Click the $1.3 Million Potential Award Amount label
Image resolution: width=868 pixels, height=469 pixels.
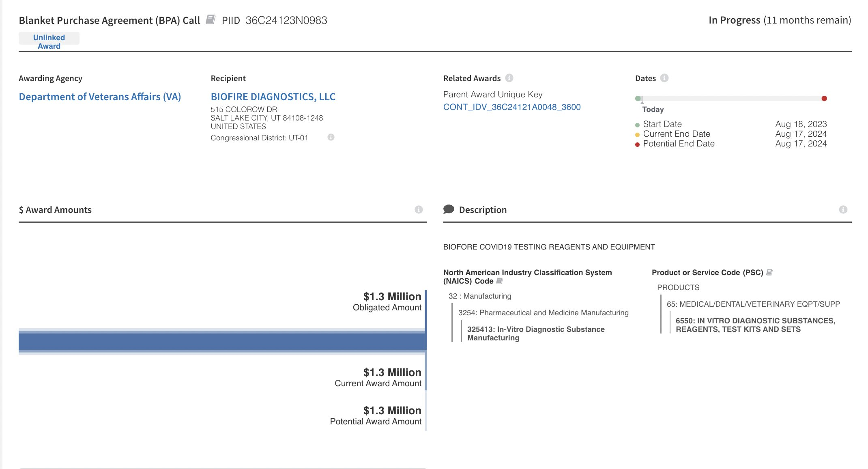(x=376, y=415)
